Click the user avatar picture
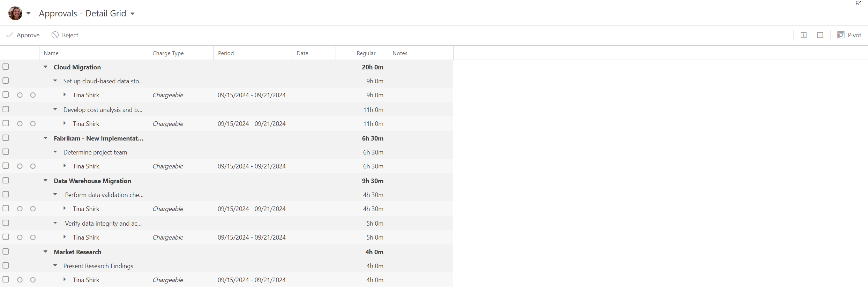The width and height of the screenshot is (868, 287). point(15,13)
